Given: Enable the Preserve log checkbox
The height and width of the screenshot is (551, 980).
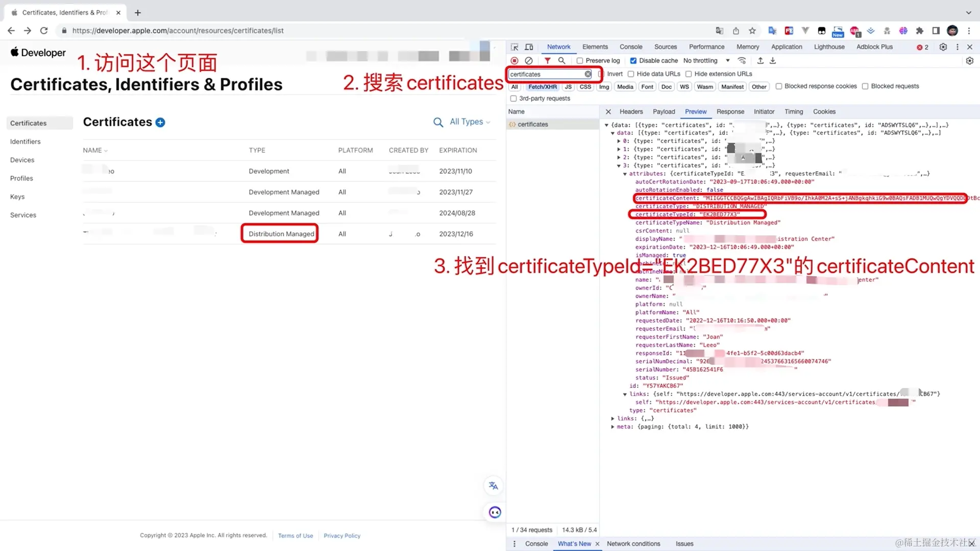Looking at the screenshot, I should coord(580,61).
